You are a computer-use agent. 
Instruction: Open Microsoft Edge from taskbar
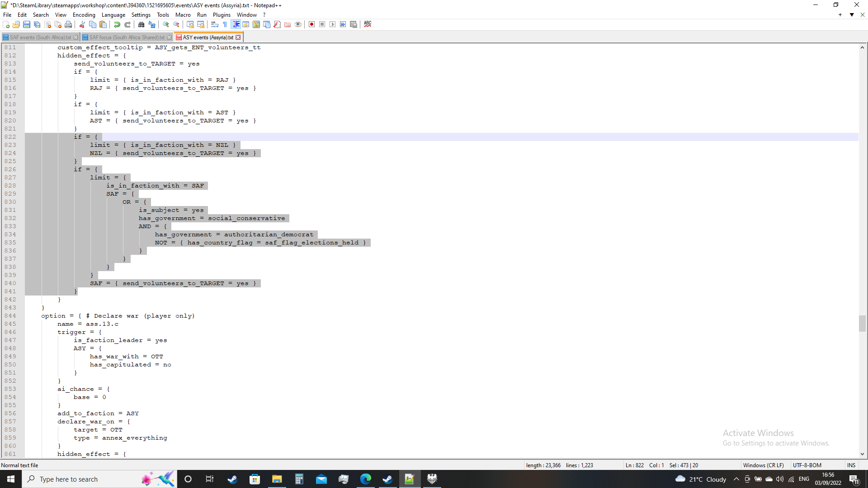pos(365,479)
